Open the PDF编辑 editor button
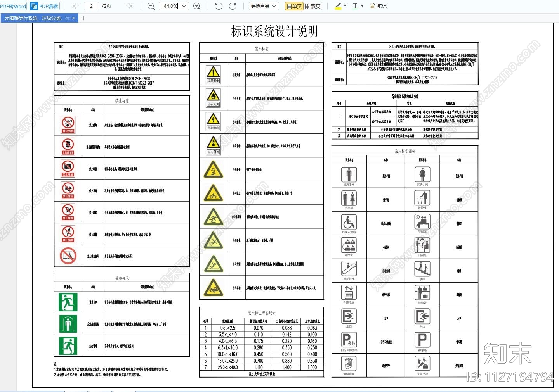This screenshot has width=559, height=392. [x=45, y=6]
